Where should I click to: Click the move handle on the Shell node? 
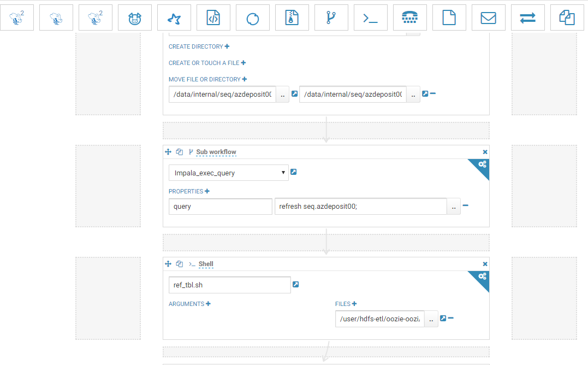(168, 264)
